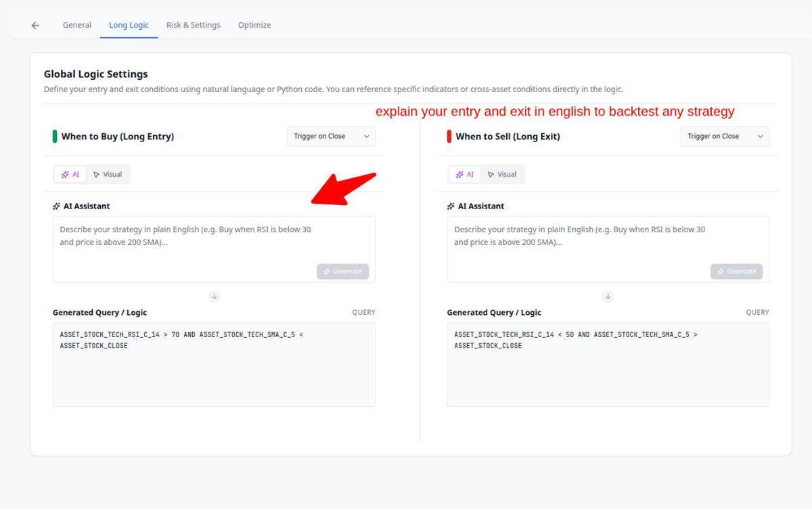The height and width of the screenshot is (509, 812).
Task: Click Generate button under Long Exit
Action: (x=736, y=271)
